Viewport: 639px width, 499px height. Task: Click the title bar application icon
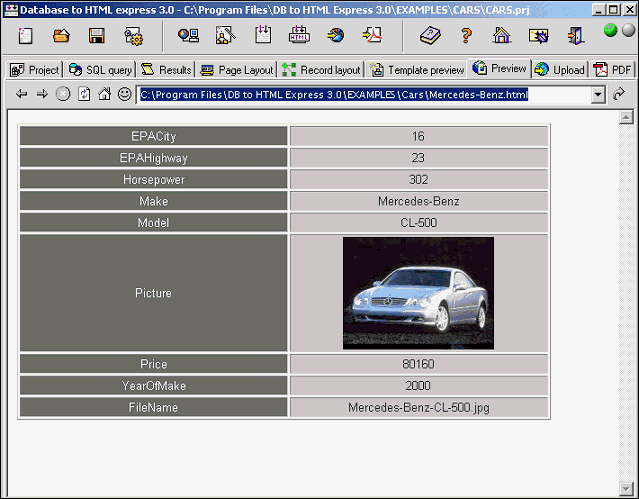click(11, 10)
